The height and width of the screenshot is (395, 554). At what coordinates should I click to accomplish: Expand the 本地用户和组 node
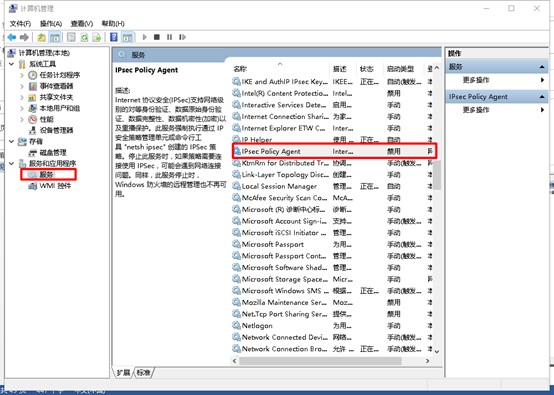click(22, 108)
